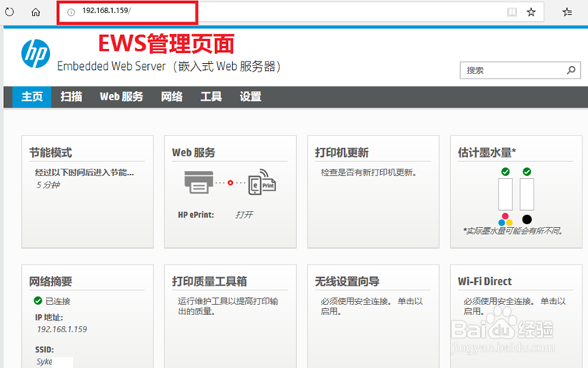Click the search magnifier icon

tap(571, 70)
